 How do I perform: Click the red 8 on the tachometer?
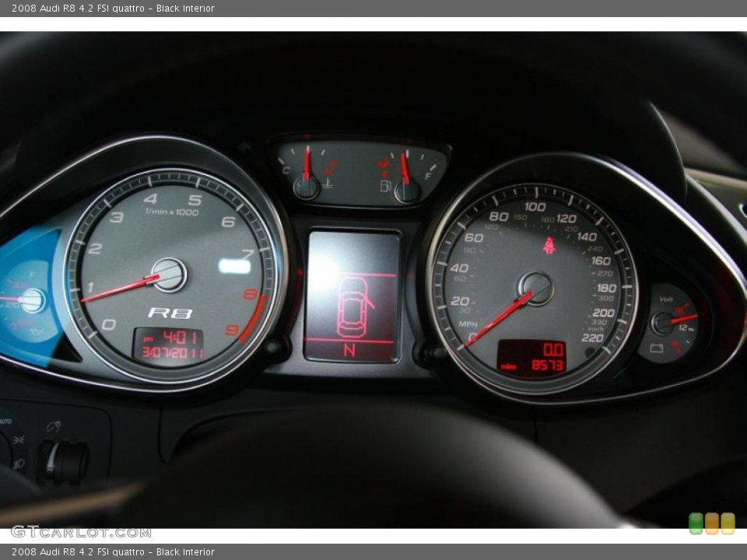[250, 294]
